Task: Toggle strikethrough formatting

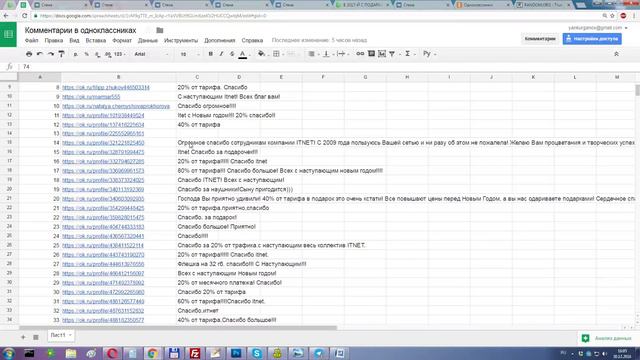Action: point(232,54)
